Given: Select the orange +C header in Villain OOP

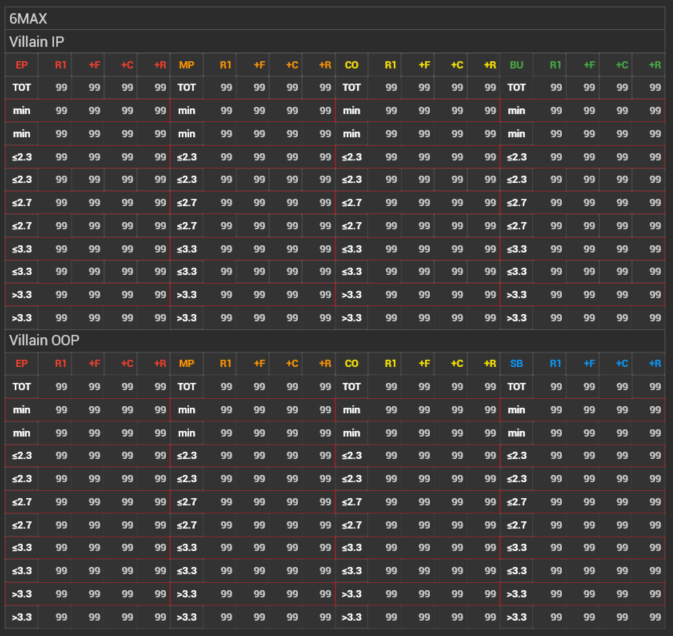Looking at the screenshot, I should (292, 363).
